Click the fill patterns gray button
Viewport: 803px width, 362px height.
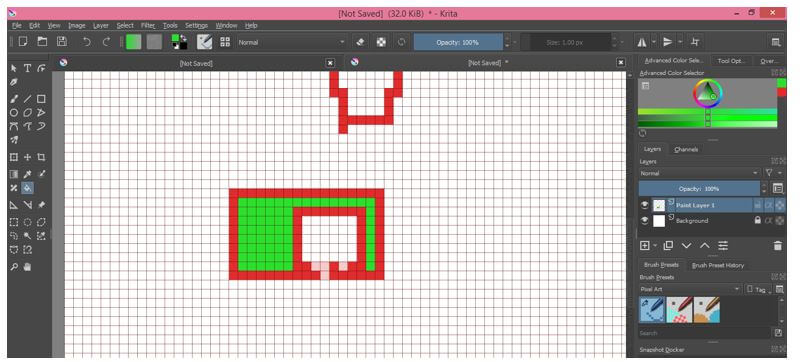[x=154, y=42]
